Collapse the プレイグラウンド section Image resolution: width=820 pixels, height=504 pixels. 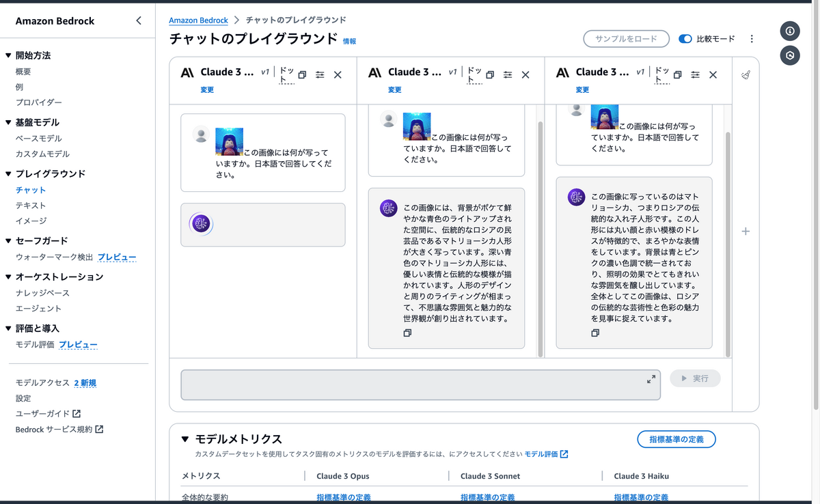[8, 173]
